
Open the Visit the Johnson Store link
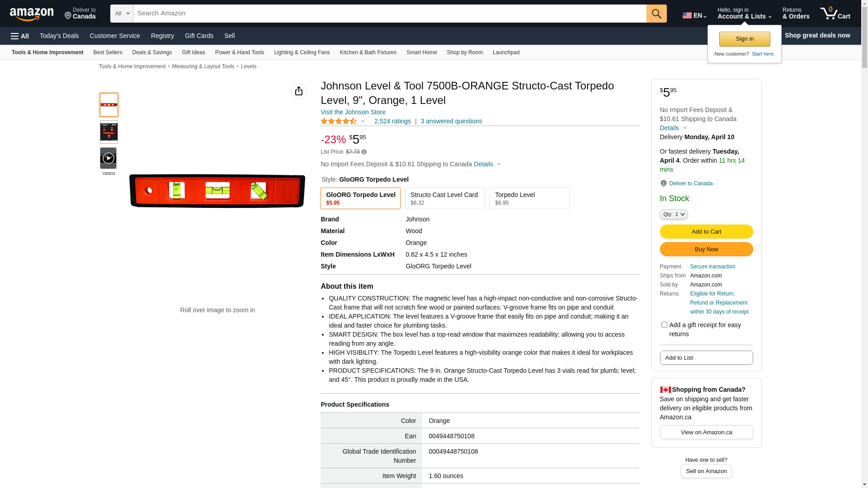tap(353, 112)
